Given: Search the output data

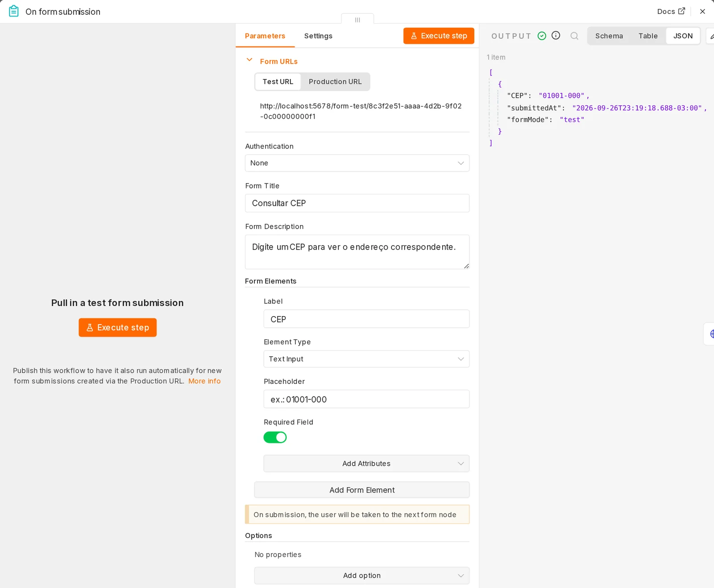Looking at the screenshot, I should point(574,36).
